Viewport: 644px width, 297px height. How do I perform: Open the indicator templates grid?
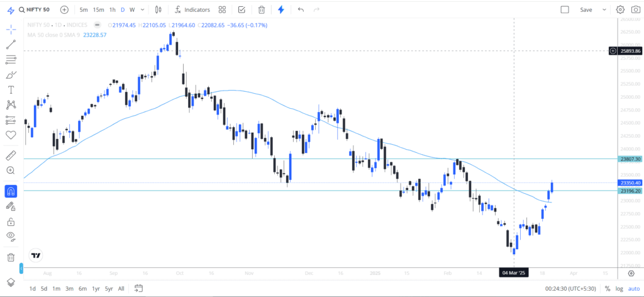click(x=222, y=9)
